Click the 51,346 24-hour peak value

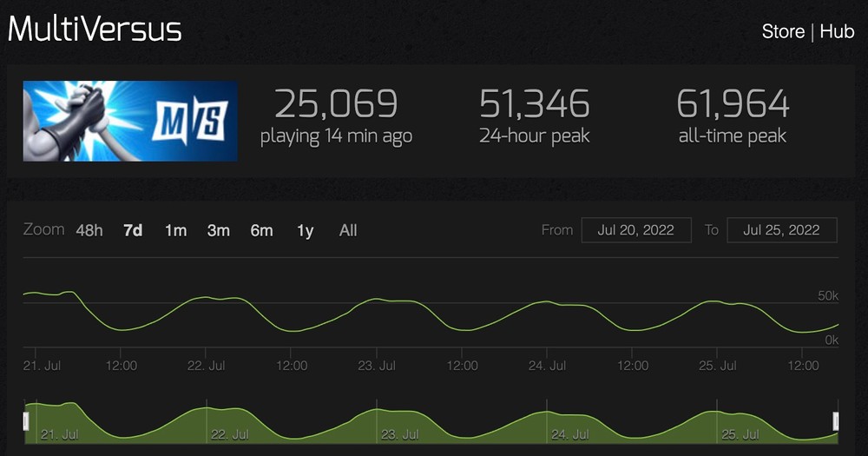[x=534, y=103]
